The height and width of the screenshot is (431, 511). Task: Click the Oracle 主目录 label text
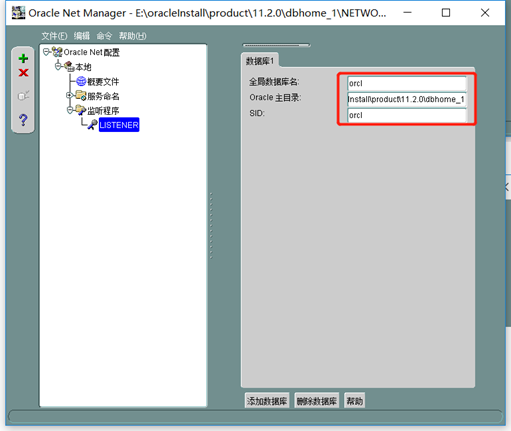click(x=275, y=97)
